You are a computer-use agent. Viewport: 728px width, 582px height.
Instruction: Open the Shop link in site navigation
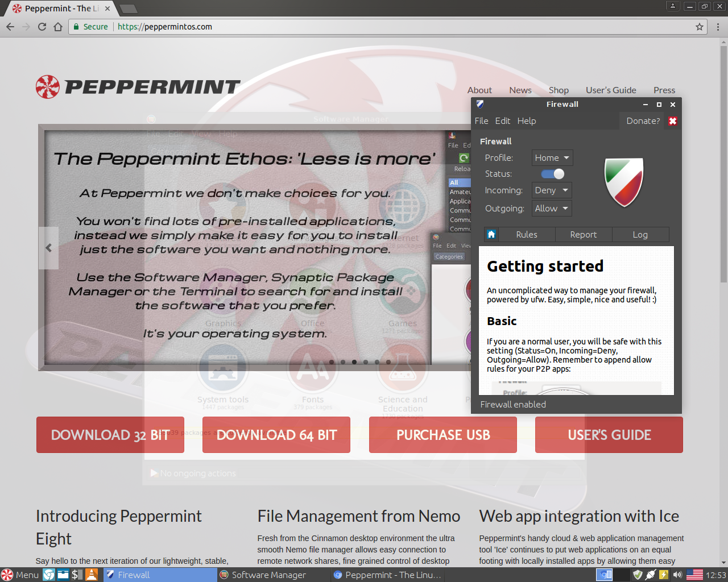pyautogui.click(x=559, y=90)
